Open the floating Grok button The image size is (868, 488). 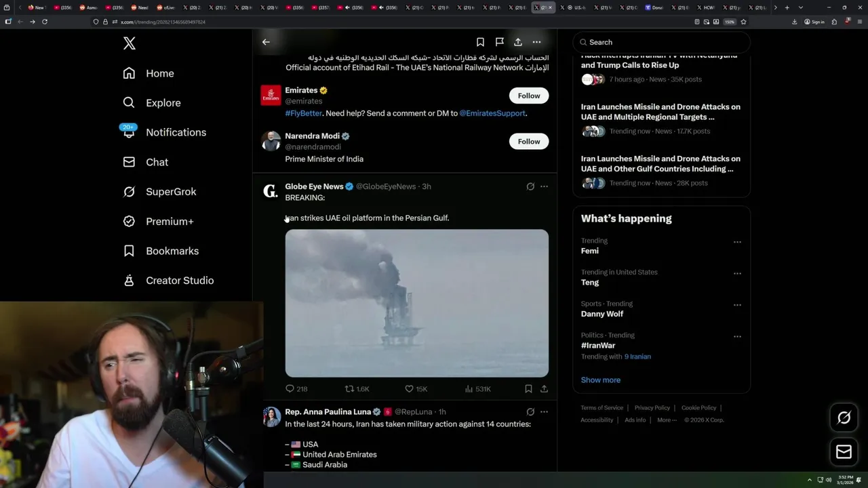click(x=844, y=418)
